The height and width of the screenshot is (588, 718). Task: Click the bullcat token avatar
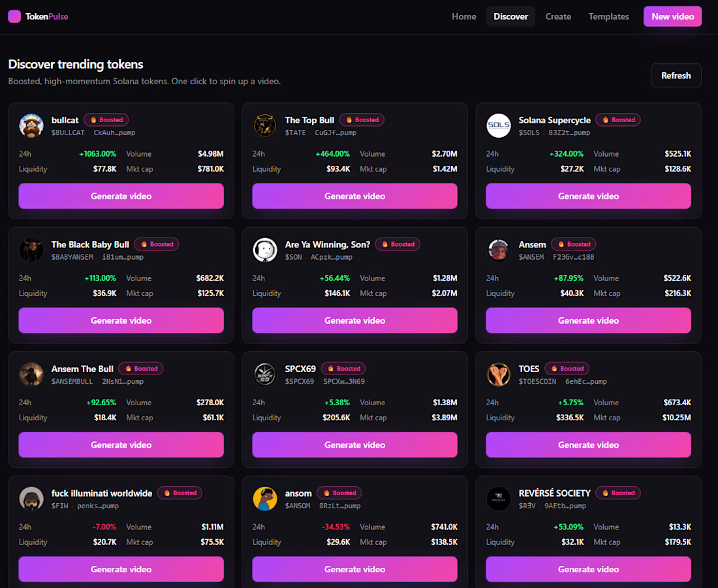click(31, 125)
